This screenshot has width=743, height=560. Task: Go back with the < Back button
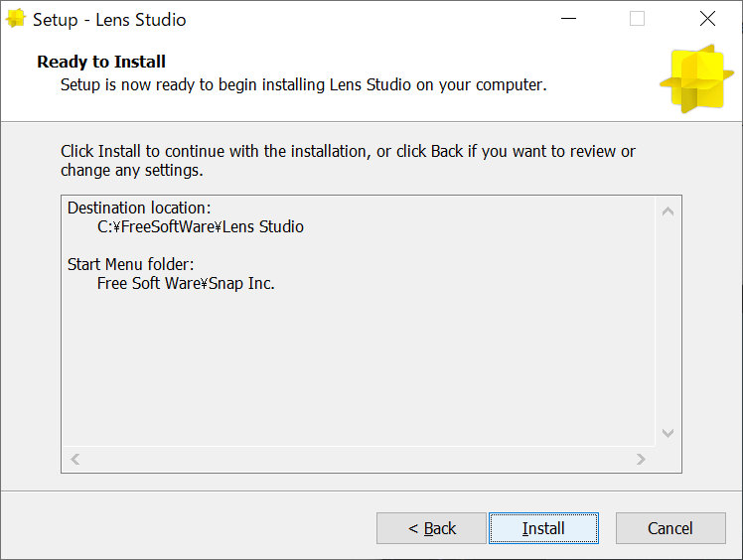[x=432, y=528]
